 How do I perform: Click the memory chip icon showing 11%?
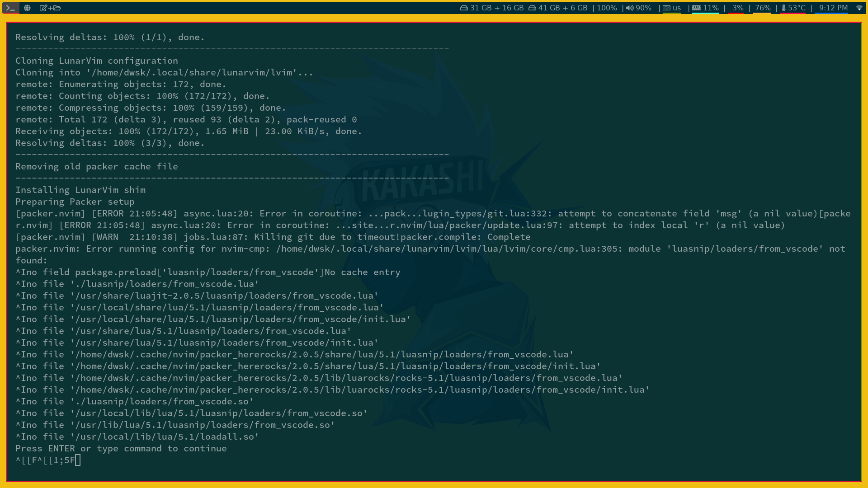coord(695,8)
